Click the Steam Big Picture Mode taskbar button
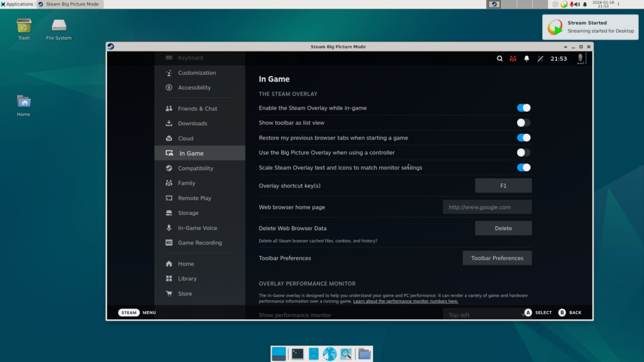 click(x=69, y=4)
